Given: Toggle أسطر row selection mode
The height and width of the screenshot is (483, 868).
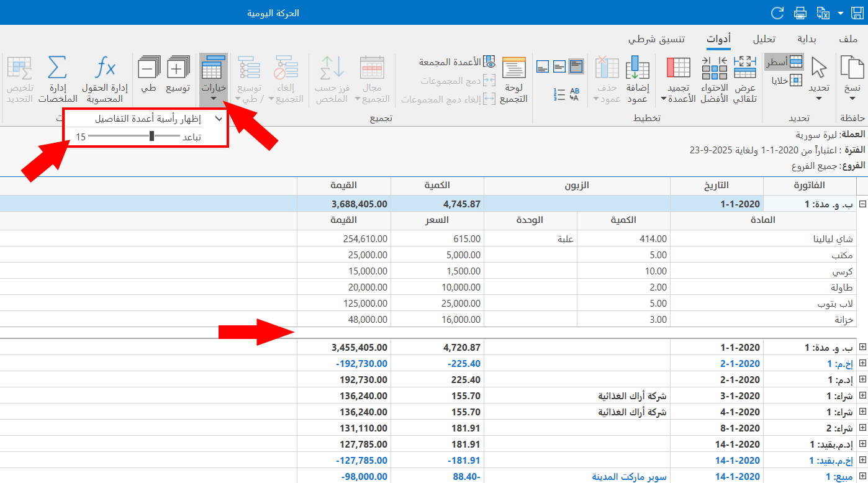Looking at the screenshot, I should (784, 62).
